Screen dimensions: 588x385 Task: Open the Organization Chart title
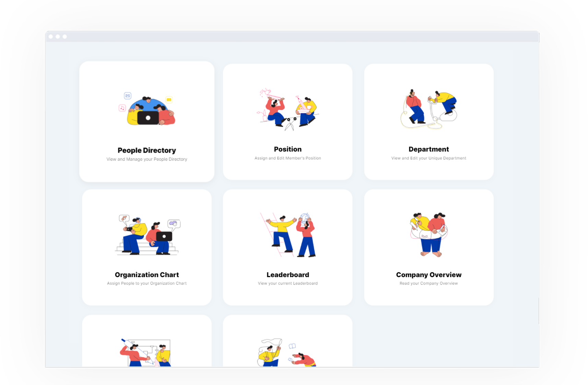coord(147,275)
